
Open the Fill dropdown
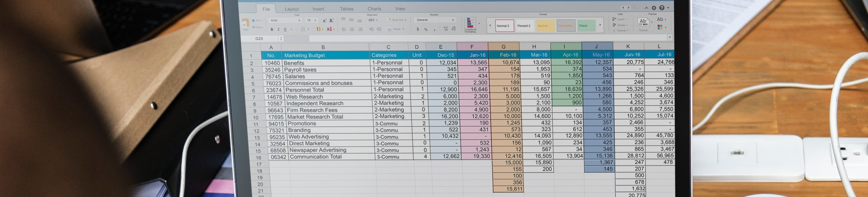pyautogui.click(x=258, y=21)
